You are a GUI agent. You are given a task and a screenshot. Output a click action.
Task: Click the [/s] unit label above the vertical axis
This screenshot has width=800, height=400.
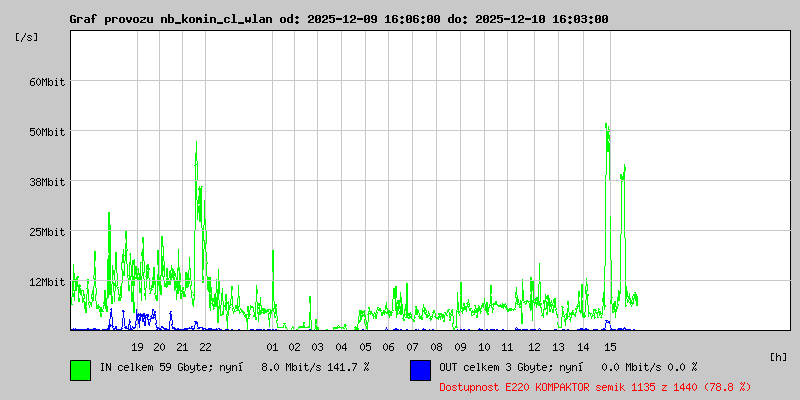(28, 36)
